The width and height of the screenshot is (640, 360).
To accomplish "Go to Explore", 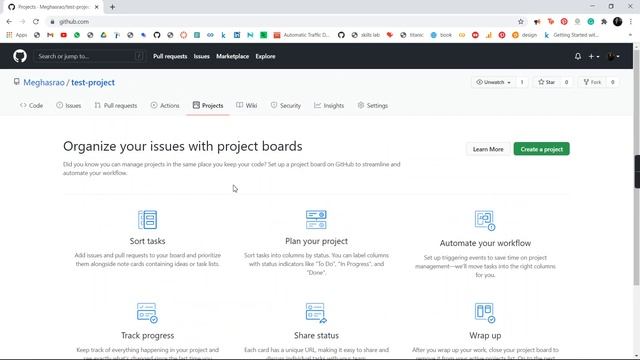I will [265, 56].
